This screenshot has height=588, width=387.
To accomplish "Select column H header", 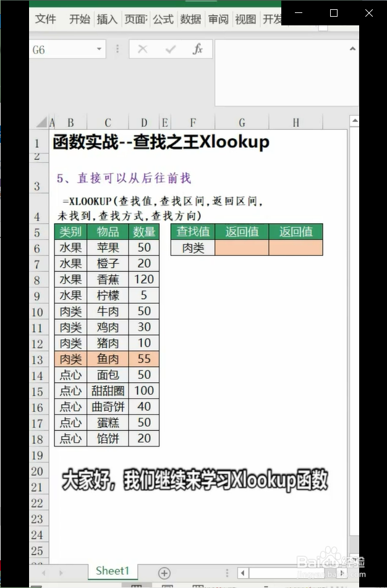I will [296, 122].
